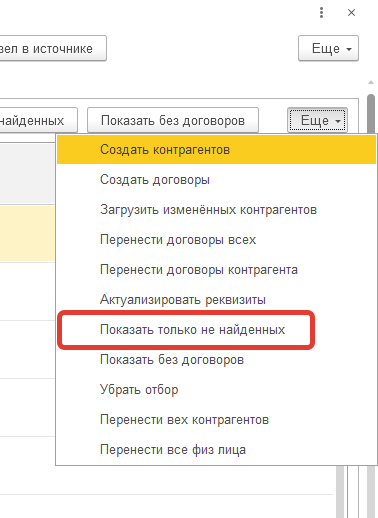Open the three-dot window options menu

tap(321, 13)
